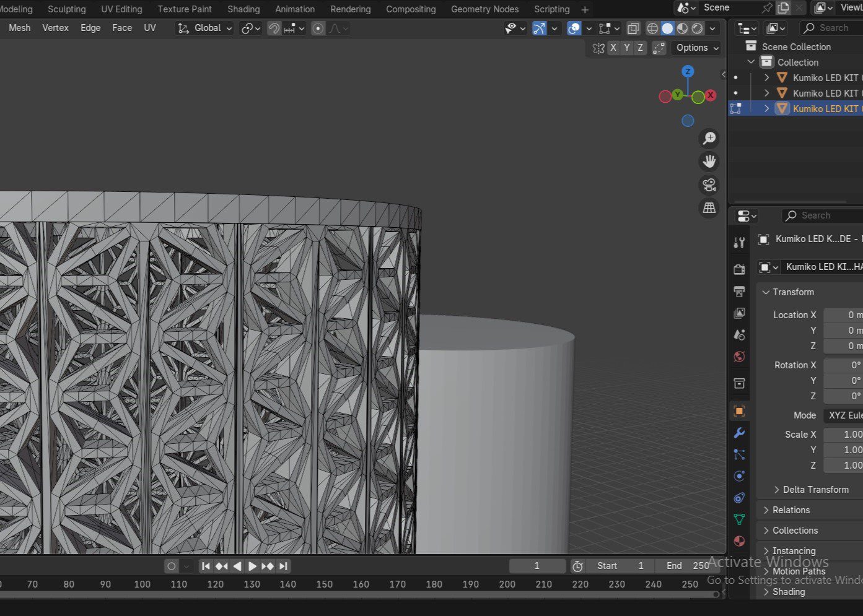
Task: Open the Vertex menu
Action: [x=55, y=28]
